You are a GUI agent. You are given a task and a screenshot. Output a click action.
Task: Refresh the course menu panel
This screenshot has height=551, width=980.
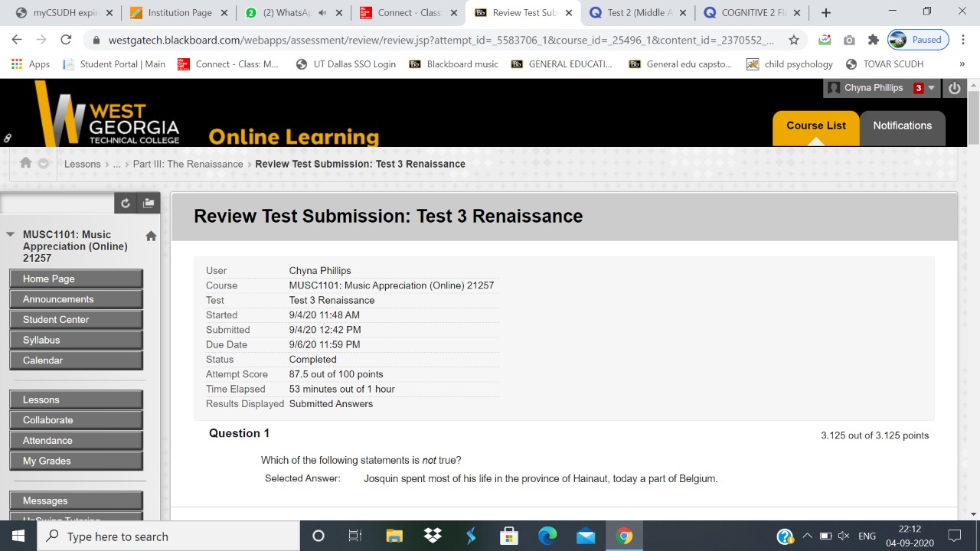point(126,203)
